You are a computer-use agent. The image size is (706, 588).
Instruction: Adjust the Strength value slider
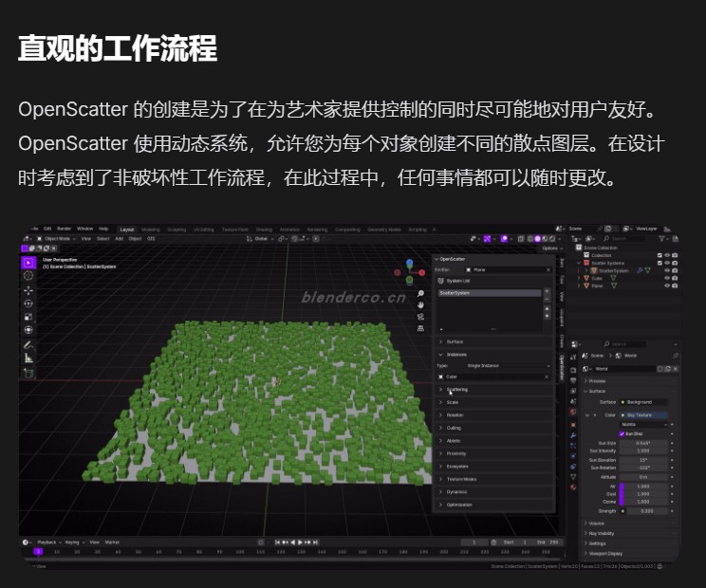(647, 511)
